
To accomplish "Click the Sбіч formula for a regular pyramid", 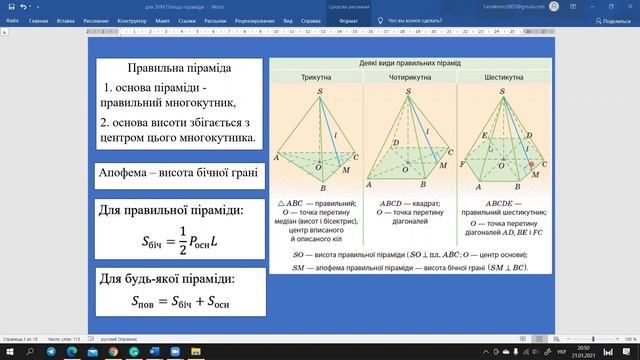I will (x=180, y=242).
